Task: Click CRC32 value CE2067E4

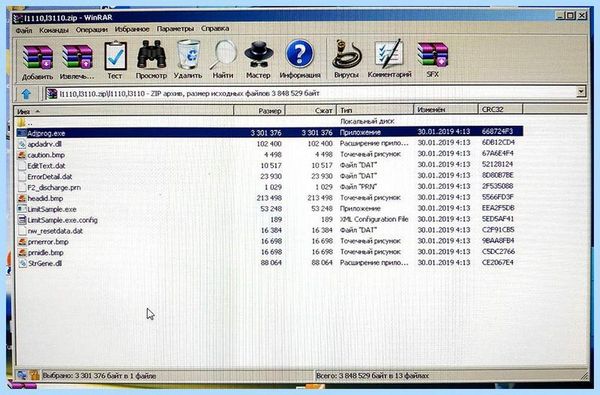Action: pos(498,263)
